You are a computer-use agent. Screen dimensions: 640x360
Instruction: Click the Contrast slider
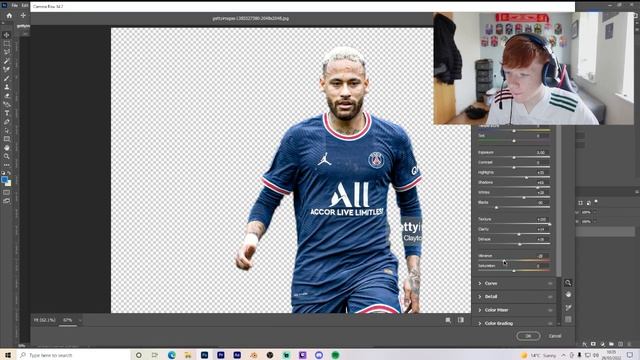click(514, 167)
